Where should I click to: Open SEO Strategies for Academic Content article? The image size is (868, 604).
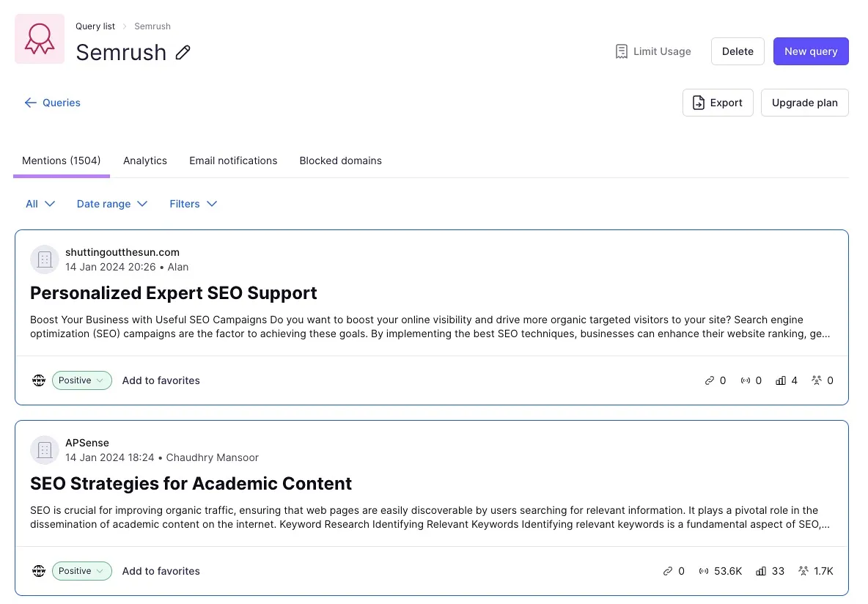191,483
